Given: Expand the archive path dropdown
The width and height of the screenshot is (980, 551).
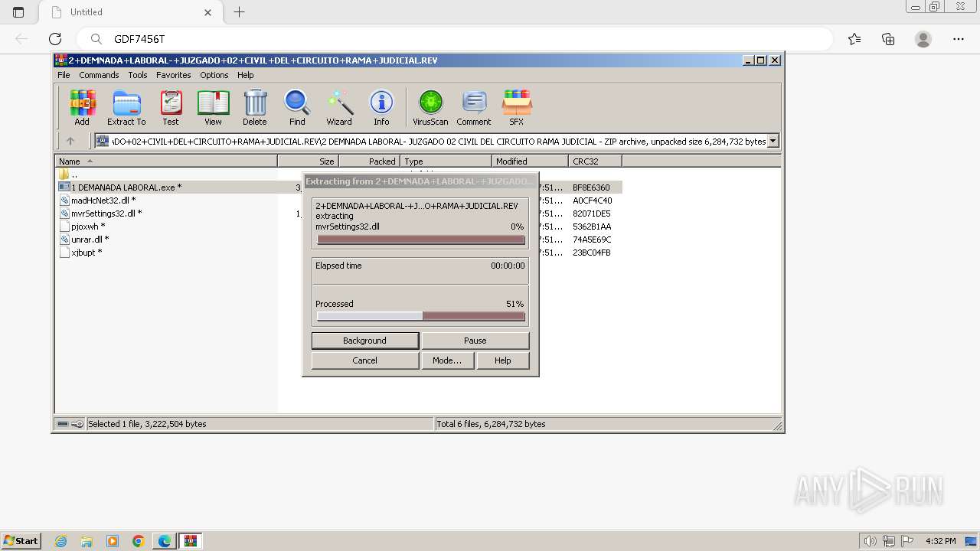Looking at the screenshot, I should (x=773, y=141).
